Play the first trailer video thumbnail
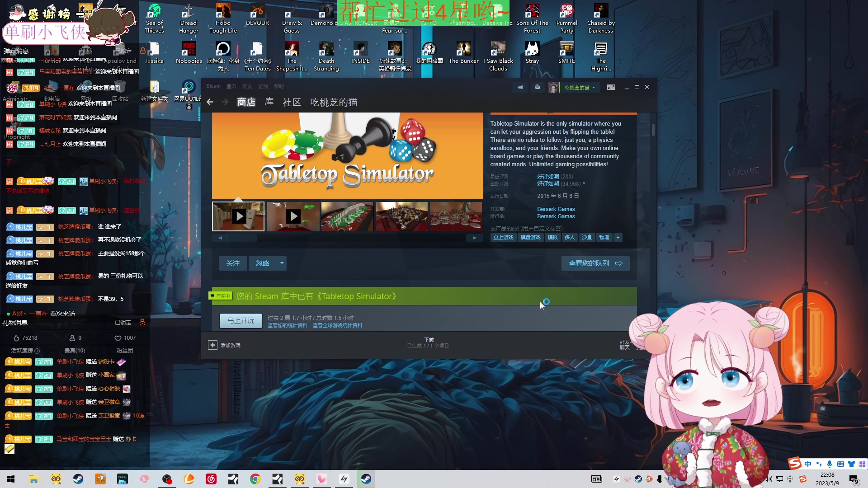Image resolution: width=868 pixels, height=488 pixels. [239, 216]
